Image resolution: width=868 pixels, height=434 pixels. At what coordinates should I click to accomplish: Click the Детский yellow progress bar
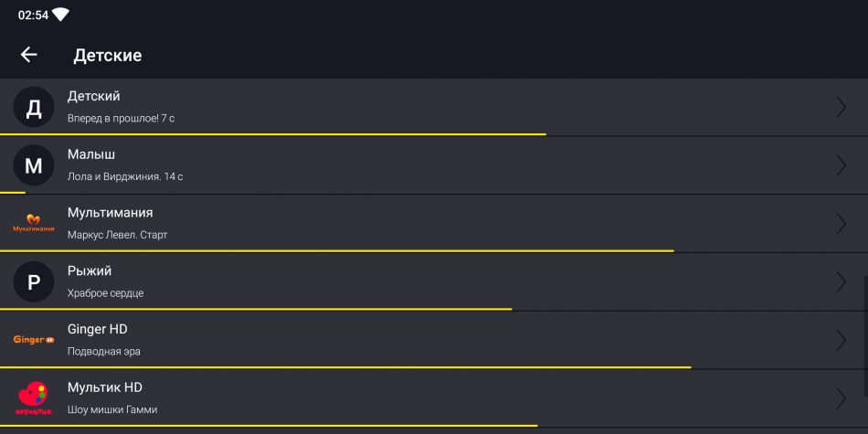(x=273, y=134)
